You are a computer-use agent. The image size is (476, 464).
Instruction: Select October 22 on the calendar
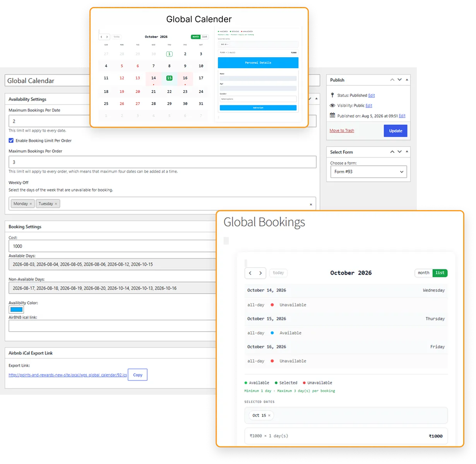(x=169, y=92)
